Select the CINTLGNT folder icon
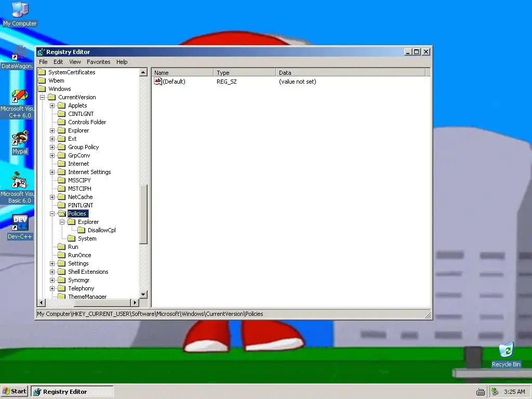This screenshot has height=399, width=532. [61, 114]
